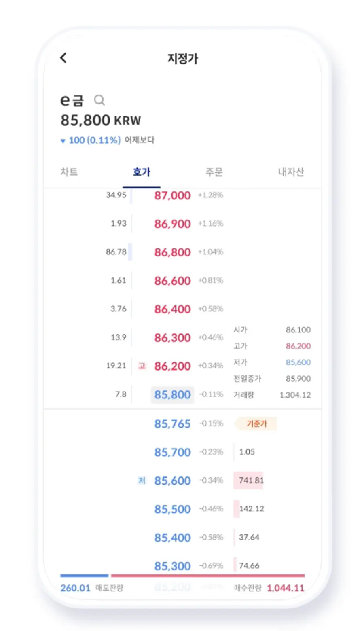Image resolution: width=364 pixels, height=631 pixels.
Task: Choose the highlighted 85,800 current price
Action: [x=172, y=395]
